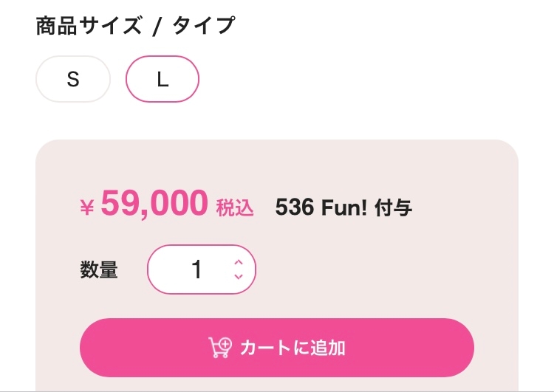Select the S size option

pos(73,79)
